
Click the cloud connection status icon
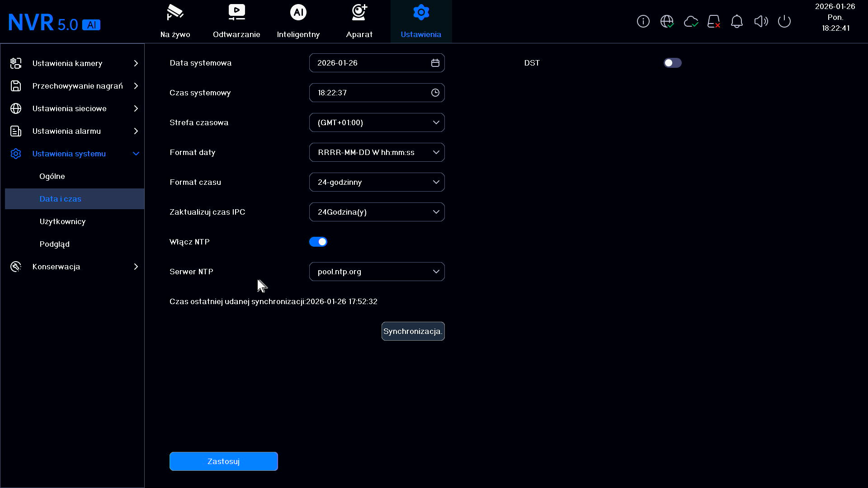[x=691, y=21]
